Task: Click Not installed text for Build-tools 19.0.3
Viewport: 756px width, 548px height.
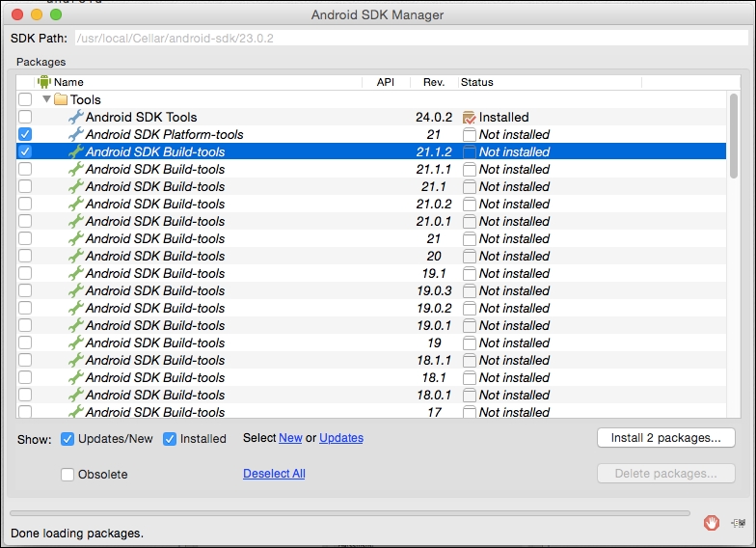Action: (x=515, y=291)
